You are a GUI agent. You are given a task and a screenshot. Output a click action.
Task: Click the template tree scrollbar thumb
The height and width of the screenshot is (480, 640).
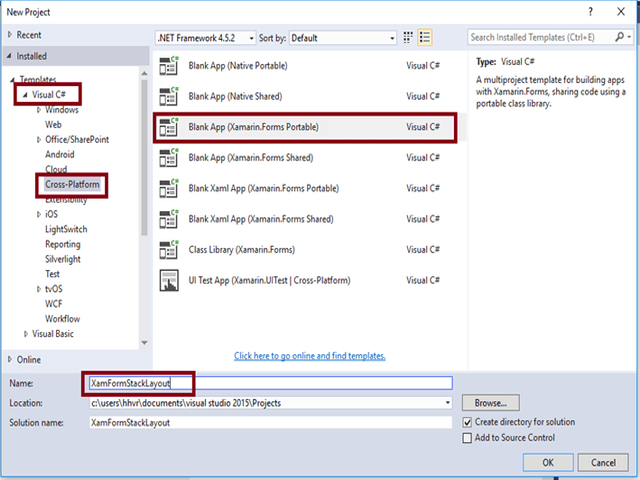point(144,157)
